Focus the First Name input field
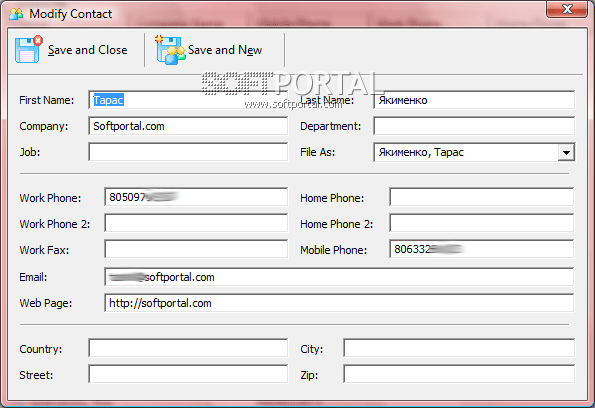595x408 pixels. (188, 100)
